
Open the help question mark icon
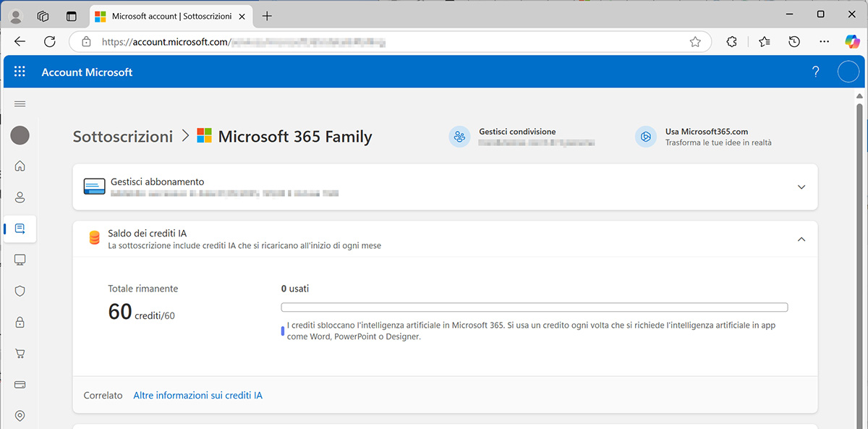816,72
